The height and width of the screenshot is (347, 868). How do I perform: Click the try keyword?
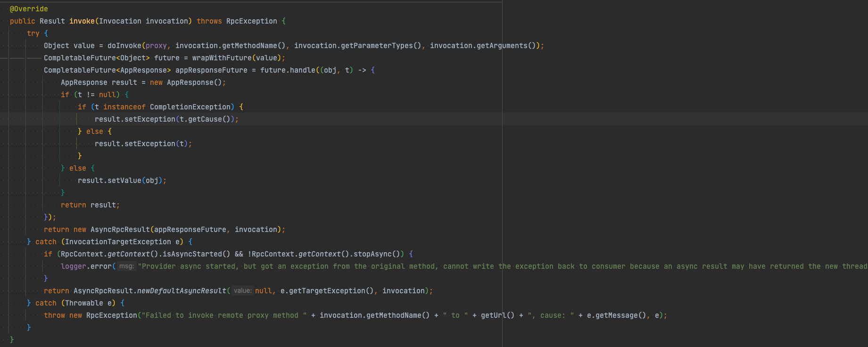(33, 33)
